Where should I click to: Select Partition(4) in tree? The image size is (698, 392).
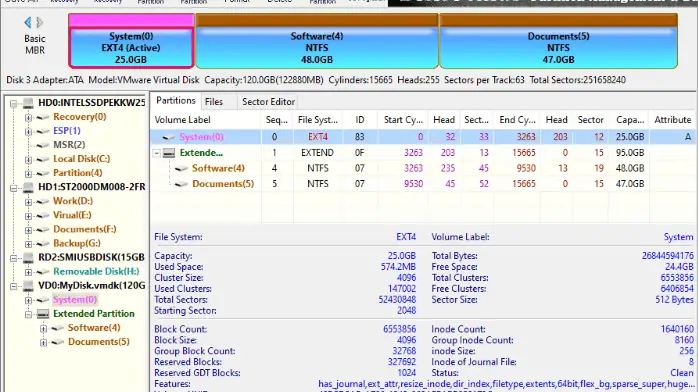(77, 173)
